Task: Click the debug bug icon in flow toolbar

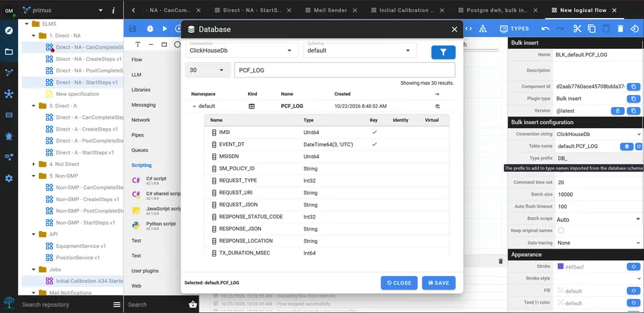Action: coord(150,29)
